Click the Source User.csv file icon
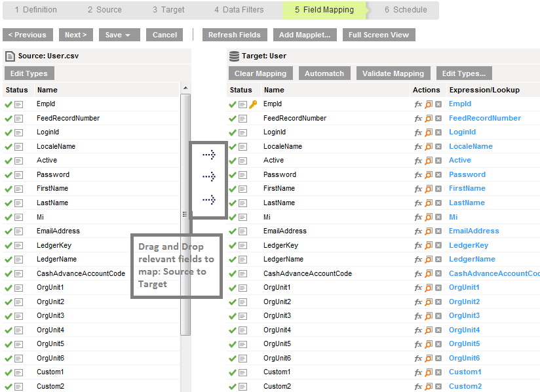Viewport: 540px width, 392px height. [10, 56]
